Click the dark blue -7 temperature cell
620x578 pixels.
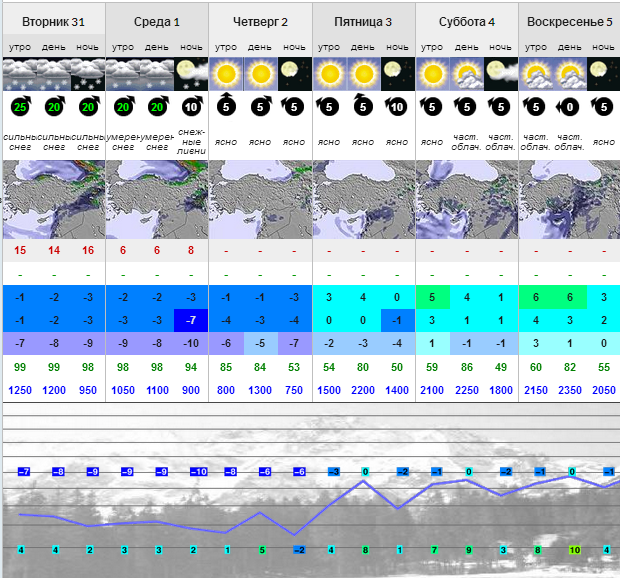pos(191,320)
